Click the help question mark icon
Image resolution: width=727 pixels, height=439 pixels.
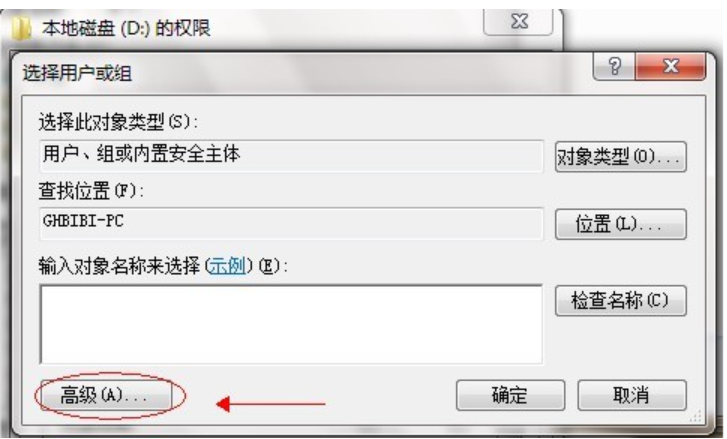click(x=614, y=67)
